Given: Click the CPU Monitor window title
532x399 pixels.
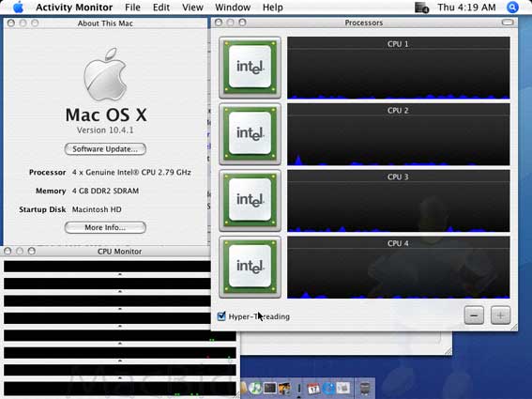Looking at the screenshot, I should pos(119,252).
